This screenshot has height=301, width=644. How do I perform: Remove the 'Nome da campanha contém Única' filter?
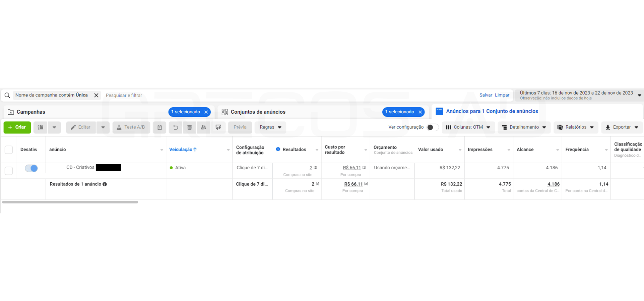point(96,95)
